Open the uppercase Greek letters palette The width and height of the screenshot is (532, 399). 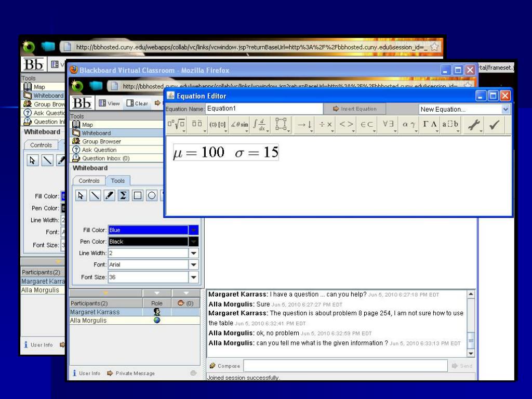(430, 125)
